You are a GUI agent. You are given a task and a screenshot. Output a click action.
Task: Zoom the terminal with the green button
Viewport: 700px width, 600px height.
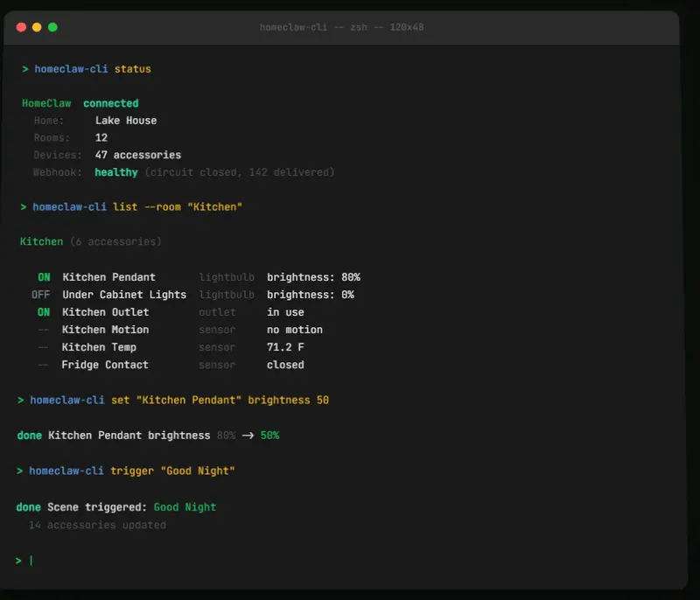pyautogui.click(x=52, y=27)
